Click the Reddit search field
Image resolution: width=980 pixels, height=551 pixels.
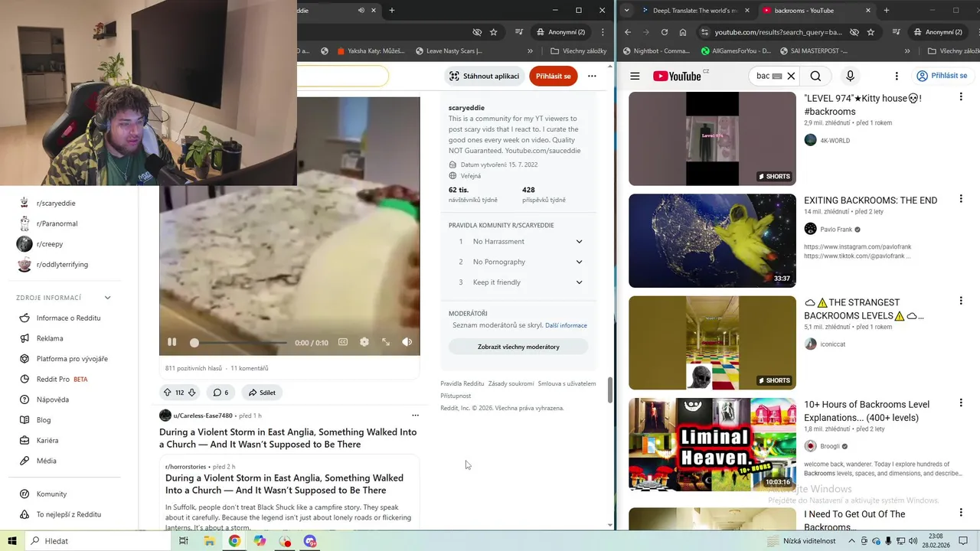pyautogui.click(x=342, y=76)
